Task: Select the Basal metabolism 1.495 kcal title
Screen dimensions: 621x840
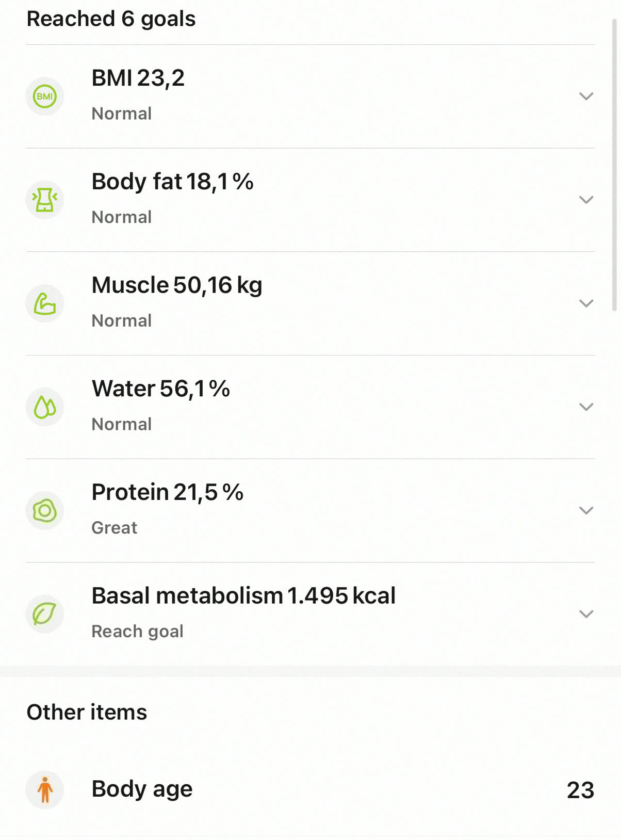Action: coord(243,596)
